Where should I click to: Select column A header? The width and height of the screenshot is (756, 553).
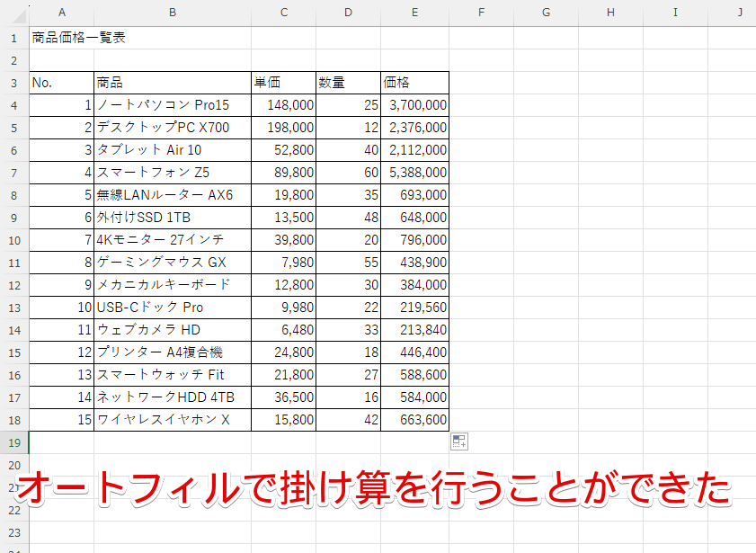point(62,13)
